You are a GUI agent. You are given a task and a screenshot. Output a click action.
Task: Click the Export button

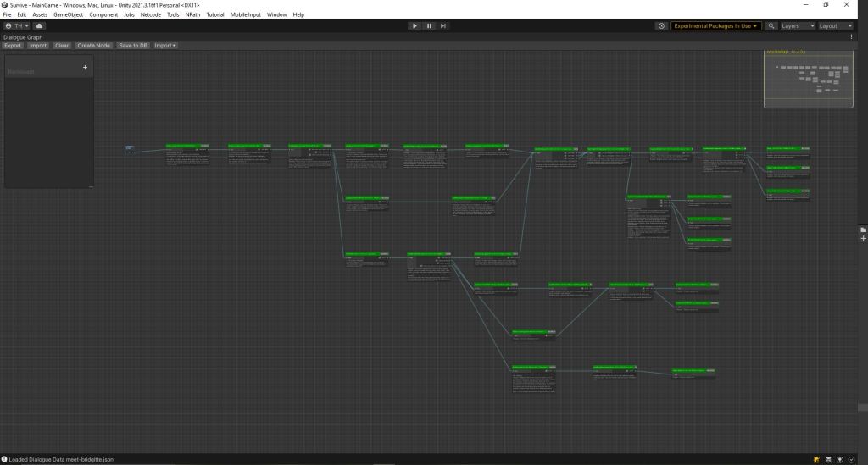click(13, 46)
